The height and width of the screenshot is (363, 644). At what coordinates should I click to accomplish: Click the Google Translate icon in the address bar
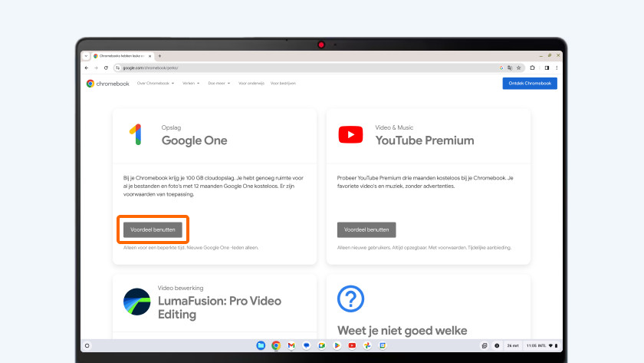click(x=511, y=68)
